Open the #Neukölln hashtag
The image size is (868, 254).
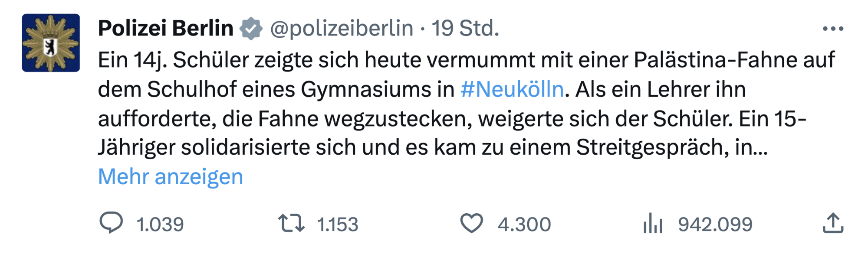[x=512, y=90]
